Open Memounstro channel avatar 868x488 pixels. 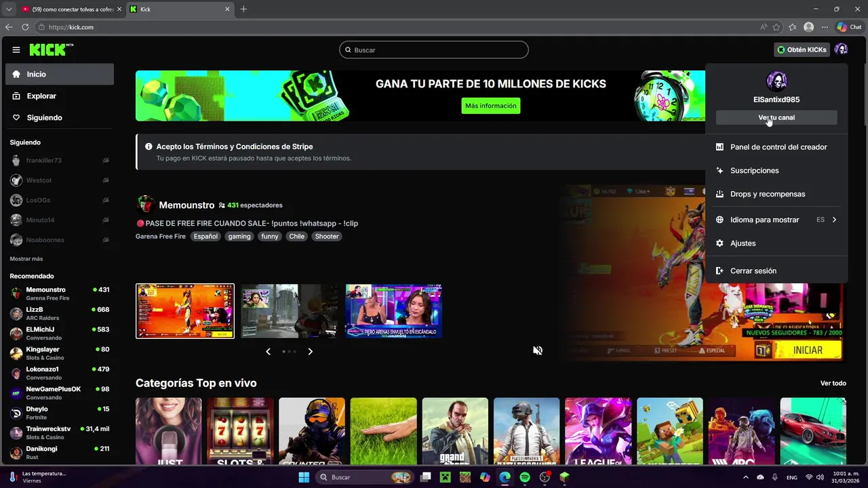tap(145, 205)
